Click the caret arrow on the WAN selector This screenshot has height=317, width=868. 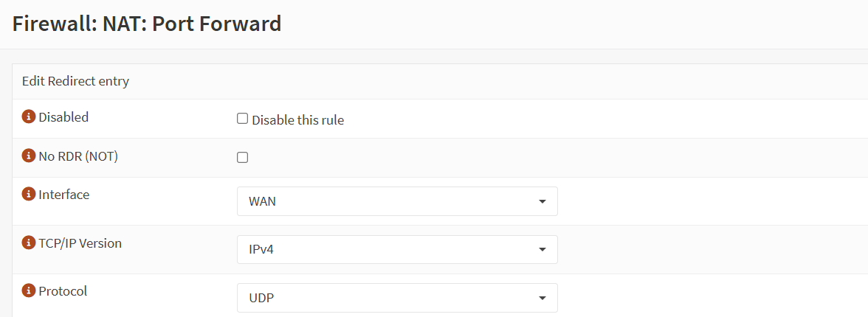pos(542,201)
